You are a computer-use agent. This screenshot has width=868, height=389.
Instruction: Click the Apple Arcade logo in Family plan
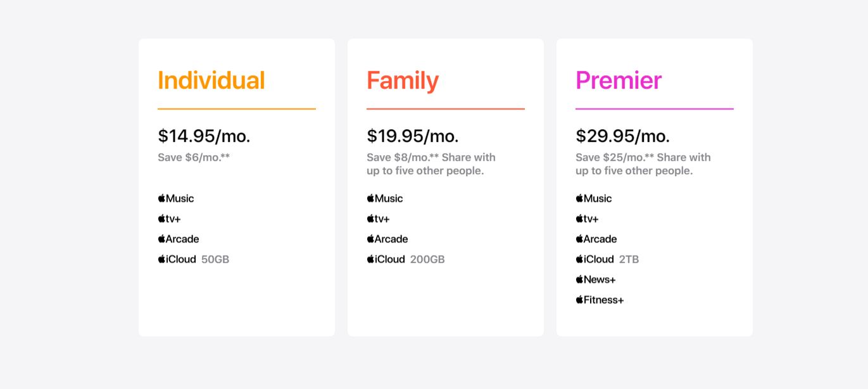coord(387,239)
